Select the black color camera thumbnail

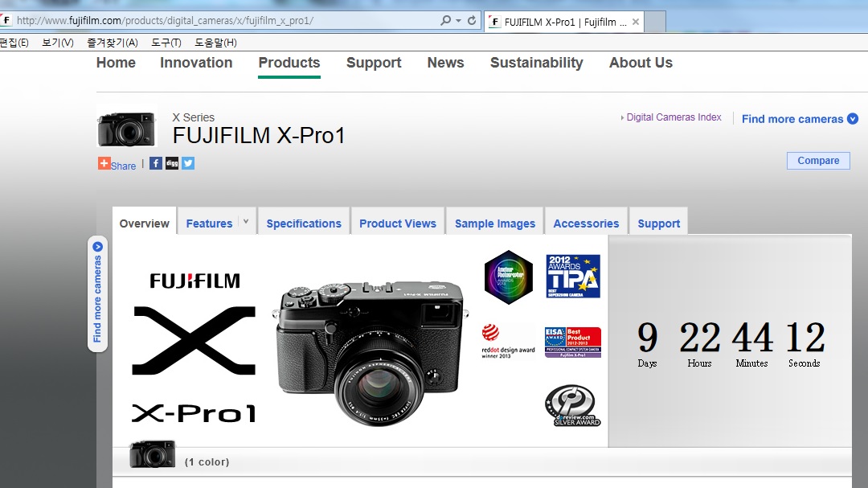click(x=152, y=455)
